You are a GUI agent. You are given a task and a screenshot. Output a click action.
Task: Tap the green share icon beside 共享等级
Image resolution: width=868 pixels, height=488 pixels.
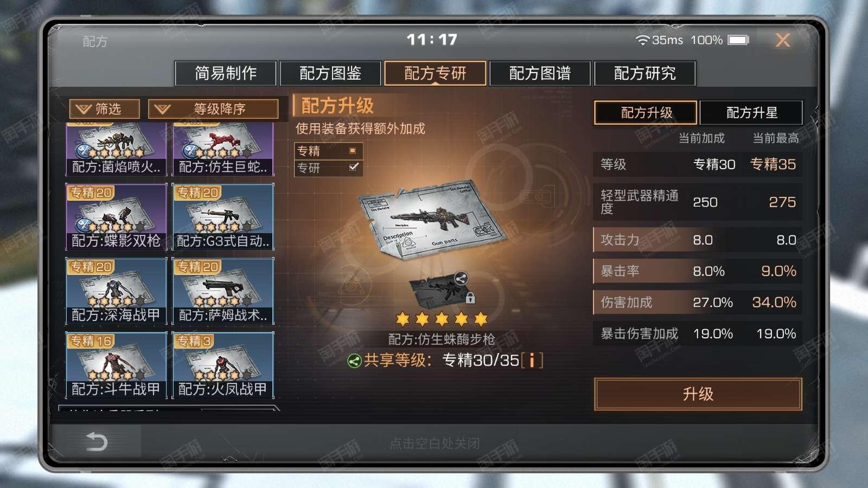pyautogui.click(x=354, y=361)
